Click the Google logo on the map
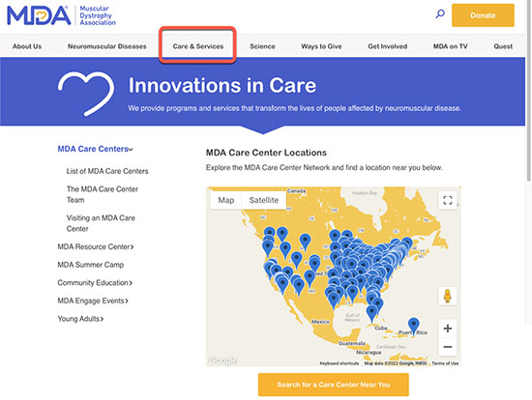This screenshot has width=532, height=400. [x=222, y=360]
